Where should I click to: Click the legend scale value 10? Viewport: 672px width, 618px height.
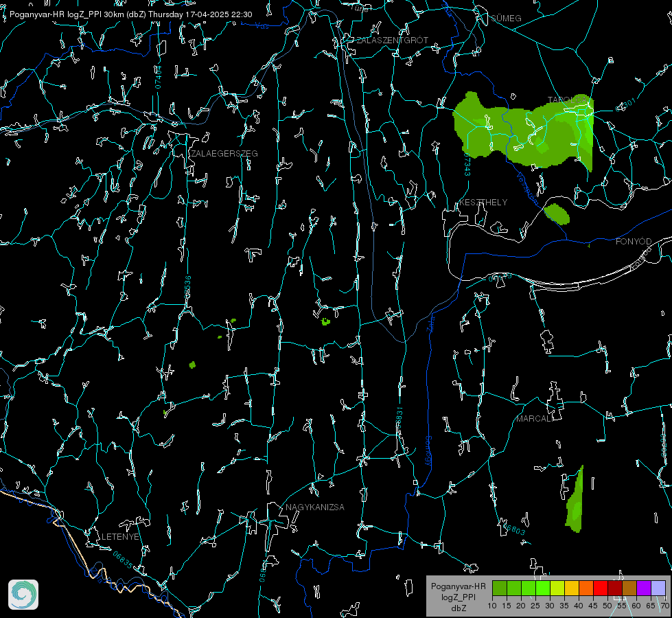pos(492,606)
